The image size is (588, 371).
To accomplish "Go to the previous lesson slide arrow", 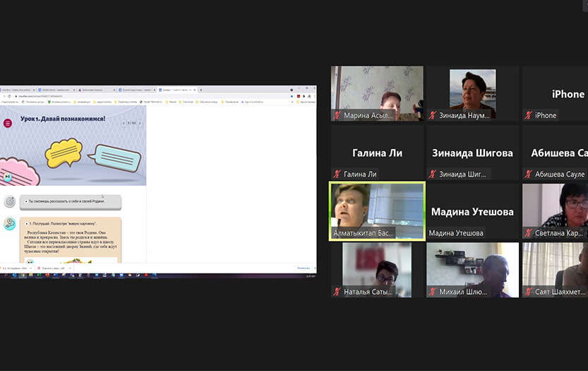I will click(124, 123).
